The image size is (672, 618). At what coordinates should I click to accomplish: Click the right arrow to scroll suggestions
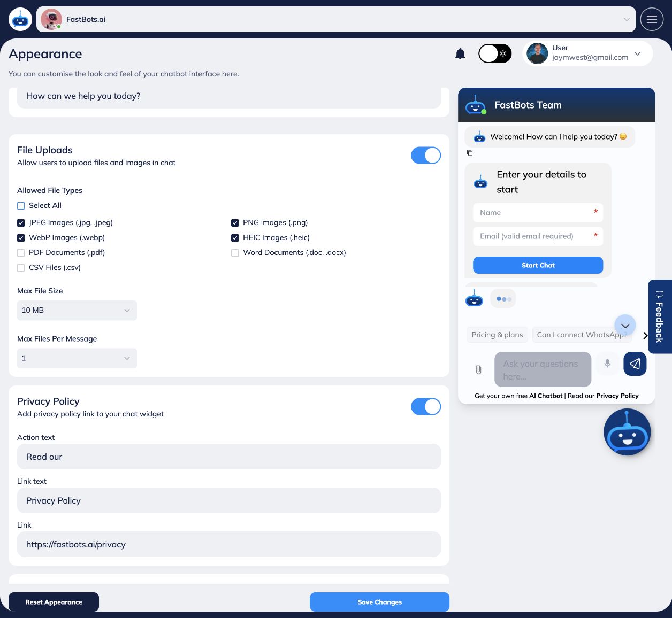point(645,336)
